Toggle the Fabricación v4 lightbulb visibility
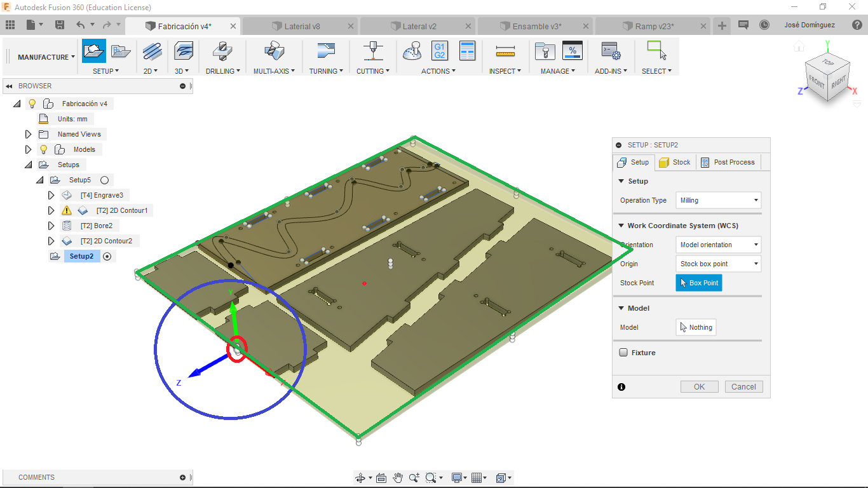This screenshot has width=868, height=488. tap(32, 104)
